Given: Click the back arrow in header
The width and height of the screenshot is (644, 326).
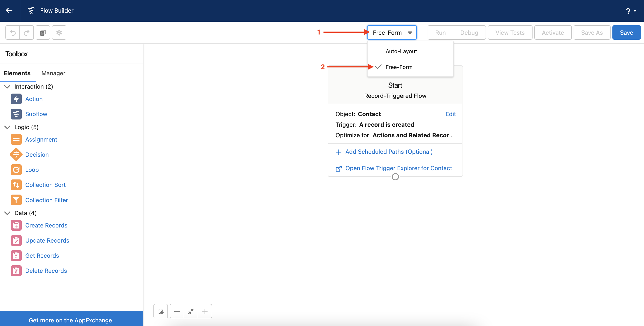Looking at the screenshot, I should pyautogui.click(x=9, y=11).
